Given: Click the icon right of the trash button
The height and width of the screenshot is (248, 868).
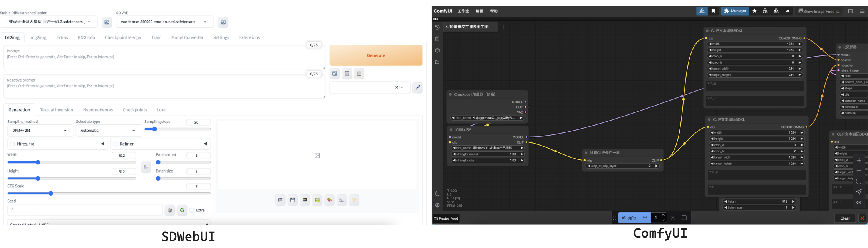Looking at the screenshot, I should [359, 74].
